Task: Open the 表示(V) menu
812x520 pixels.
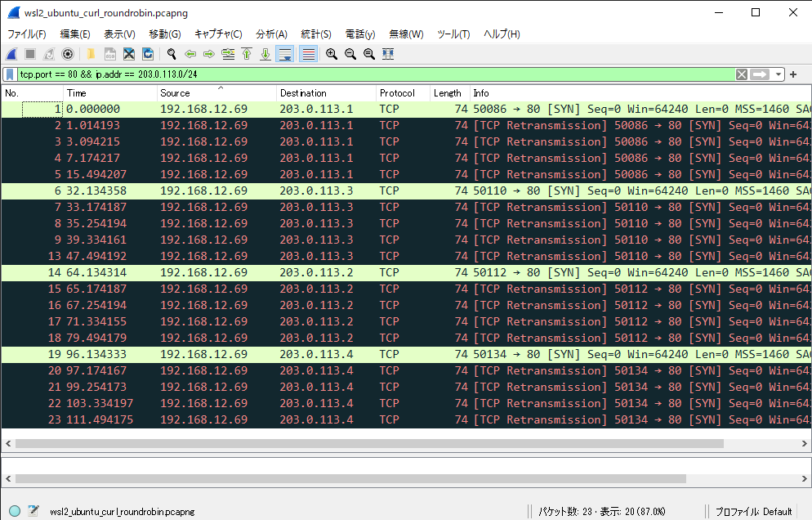Action: coord(119,34)
